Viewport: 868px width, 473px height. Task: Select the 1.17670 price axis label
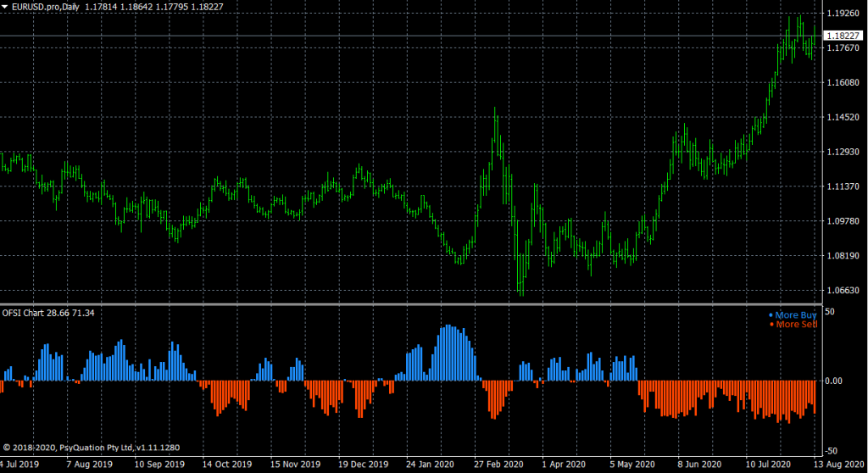(x=843, y=47)
